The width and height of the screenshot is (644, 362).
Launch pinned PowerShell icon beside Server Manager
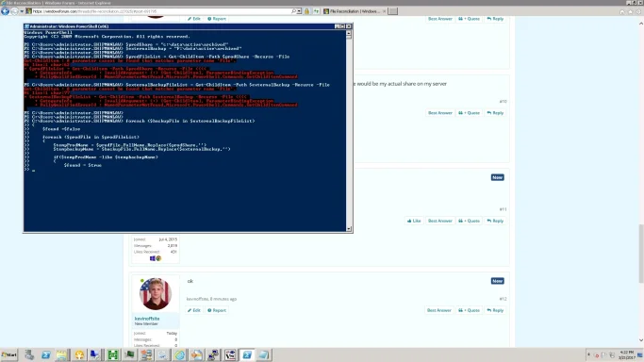45,355
